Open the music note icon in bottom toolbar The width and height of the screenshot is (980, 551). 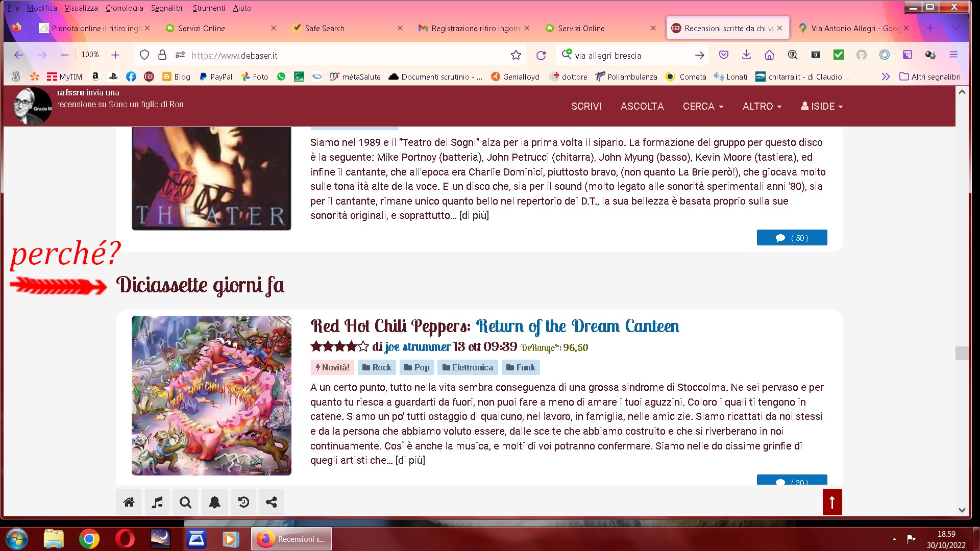pos(157,502)
